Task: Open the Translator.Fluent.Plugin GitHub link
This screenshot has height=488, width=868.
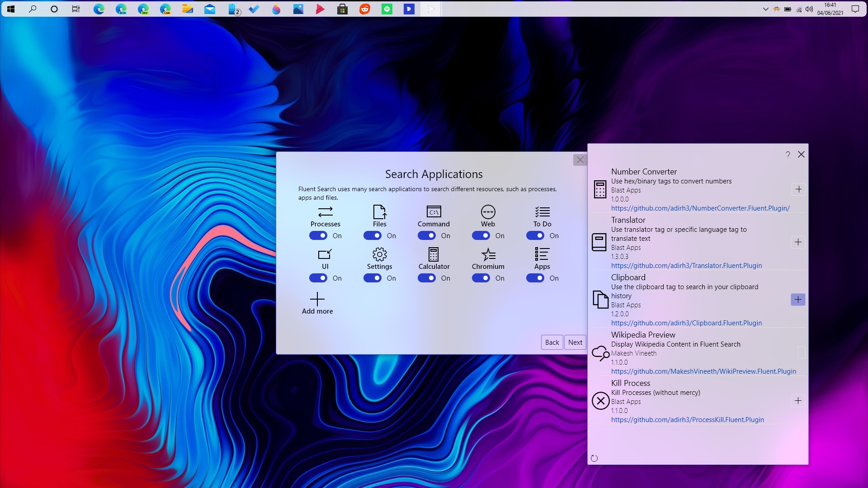Action: coord(686,266)
